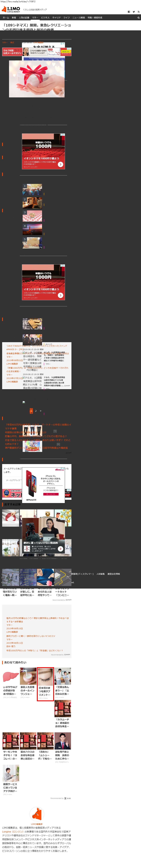
Task: Click 詳しくはこちら on docomo iPhone ad
Action: coord(51,494)
